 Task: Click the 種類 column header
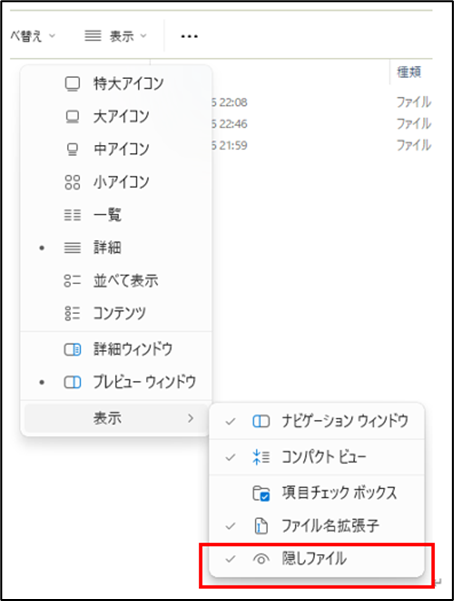pos(410,72)
